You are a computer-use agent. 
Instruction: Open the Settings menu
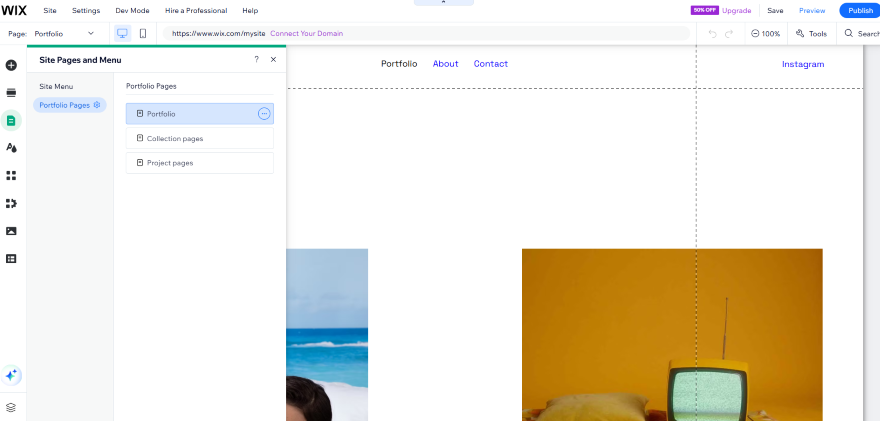tap(86, 11)
